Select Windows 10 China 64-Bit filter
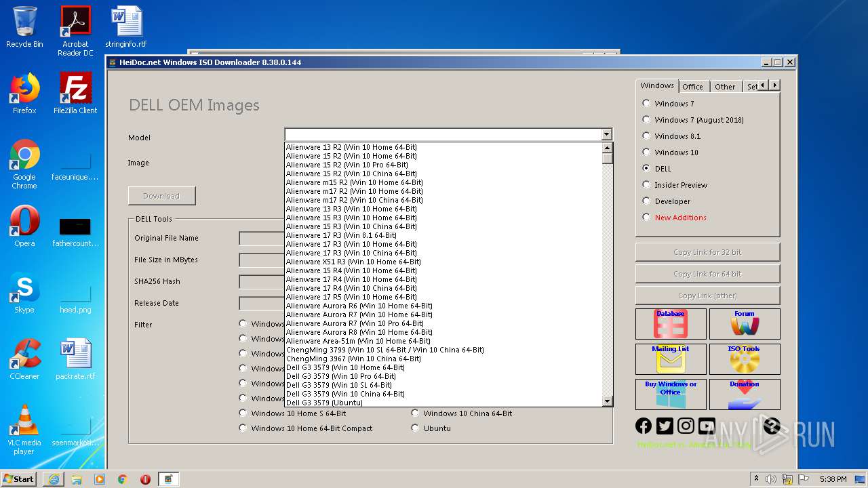 pos(415,413)
